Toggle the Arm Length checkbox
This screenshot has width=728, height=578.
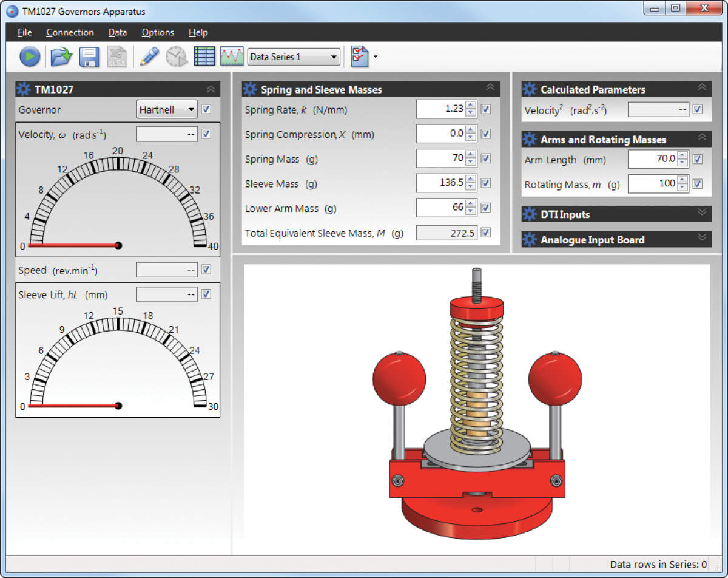(x=698, y=159)
